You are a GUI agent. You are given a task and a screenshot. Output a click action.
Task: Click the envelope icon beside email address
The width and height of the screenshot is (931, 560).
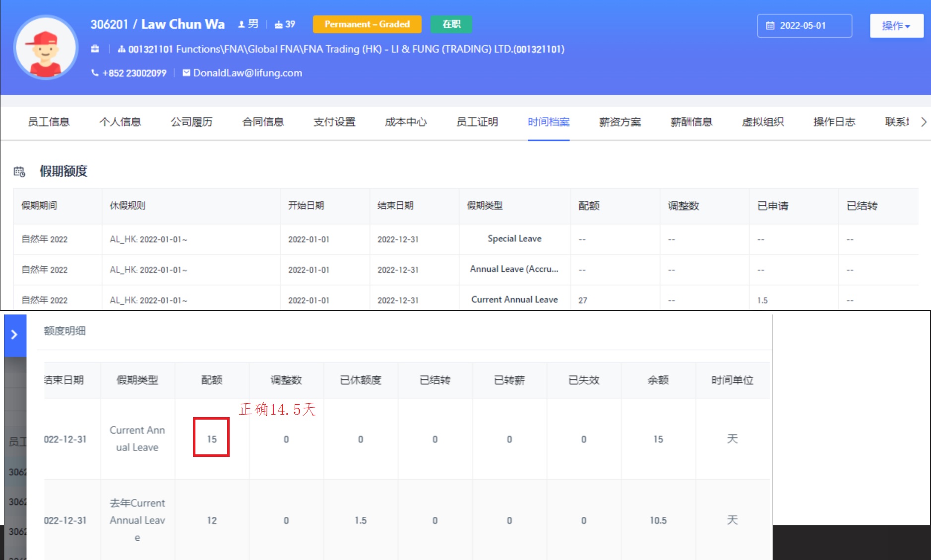[x=186, y=73]
